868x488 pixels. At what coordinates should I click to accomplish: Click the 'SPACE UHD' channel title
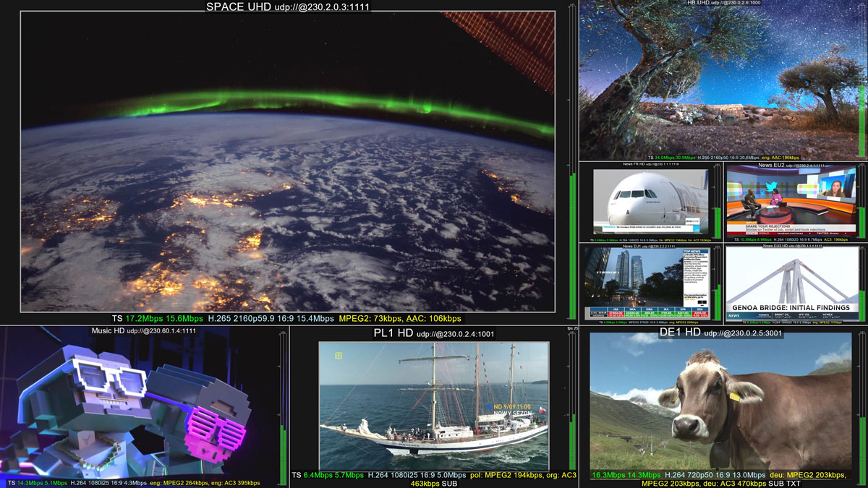coord(239,7)
